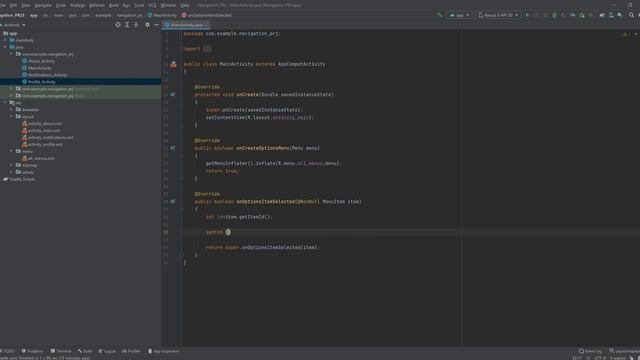Open the App Inspection tool window
Image resolution: width=640 pixels, height=360 pixels.
(x=164, y=351)
